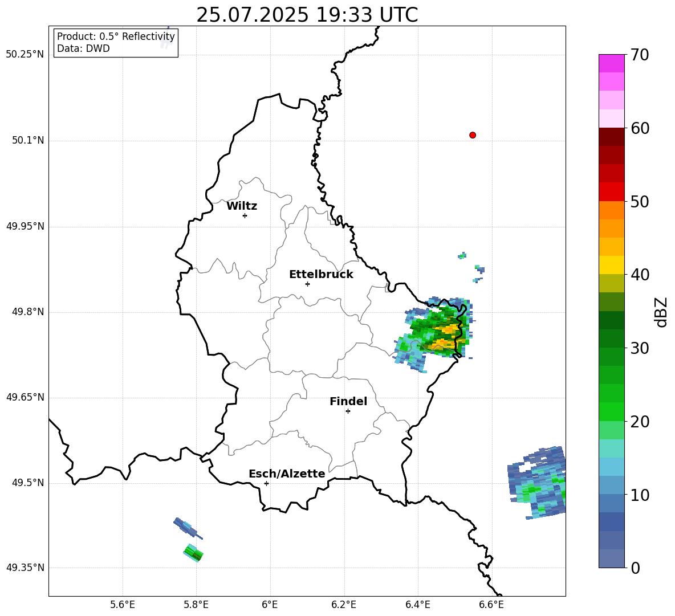The image size is (675, 616).
Task: Click the small green echo near 5.8°E south
Action: [x=193, y=553]
